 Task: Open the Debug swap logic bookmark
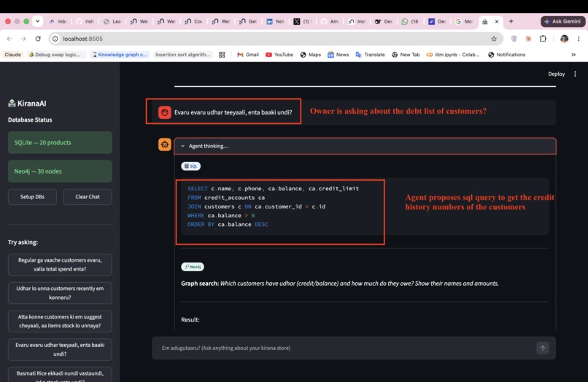coord(55,55)
